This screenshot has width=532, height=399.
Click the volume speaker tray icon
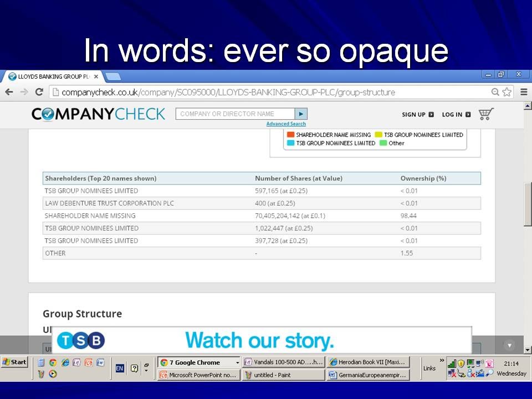[x=480, y=364]
